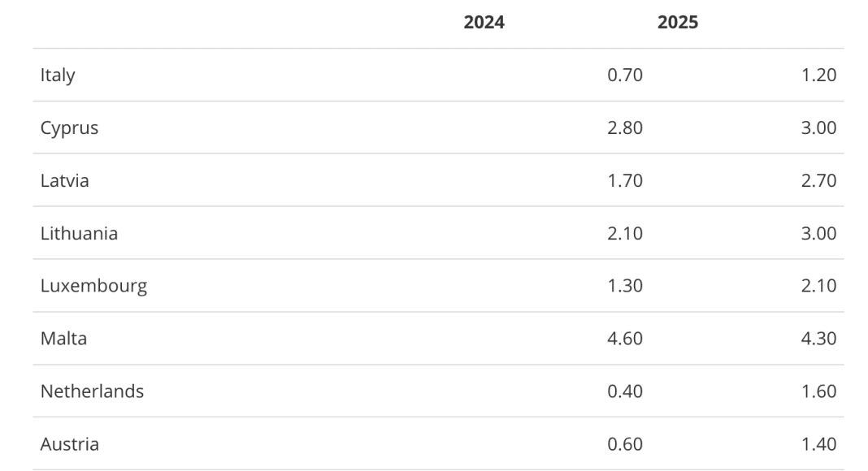Click Malta's 4.60 value cell
Viewport: 868px width, 471px height.
click(625, 339)
